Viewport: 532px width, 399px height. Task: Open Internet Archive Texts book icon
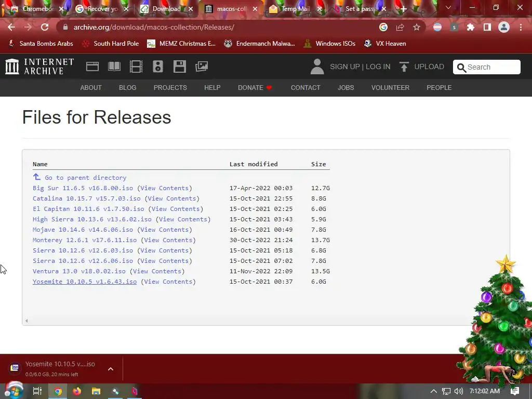pyautogui.click(x=114, y=66)
